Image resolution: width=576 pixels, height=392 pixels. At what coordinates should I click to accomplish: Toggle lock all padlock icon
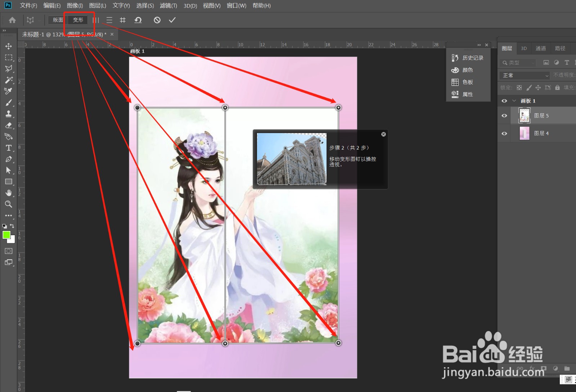pos(557,87)
